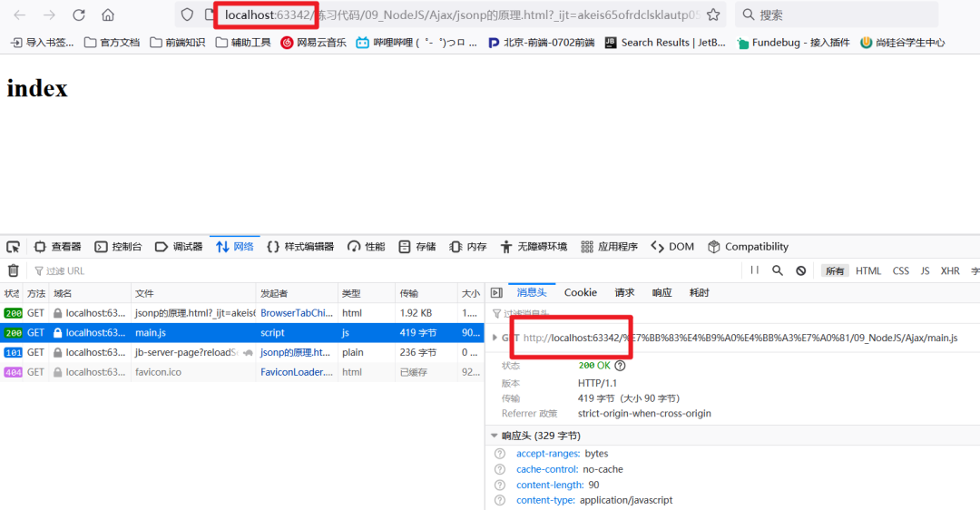Select the 消息头 headers tab

[531, 292]
